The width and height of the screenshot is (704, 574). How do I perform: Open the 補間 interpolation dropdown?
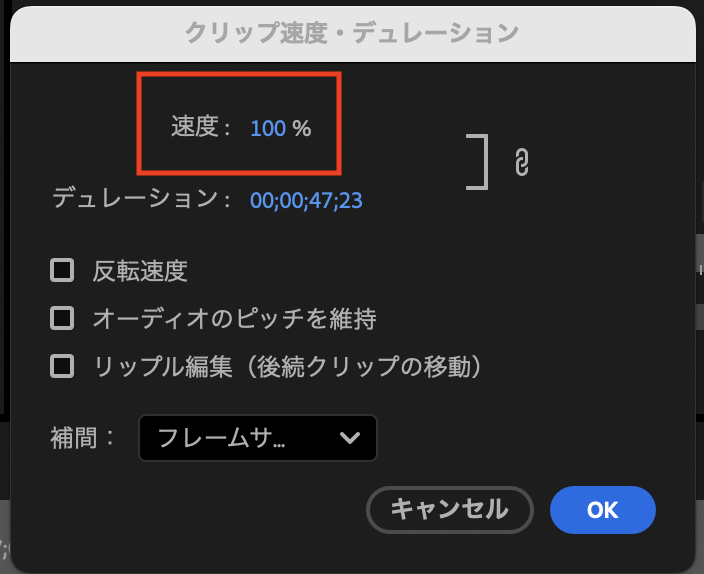pos(257,438)
